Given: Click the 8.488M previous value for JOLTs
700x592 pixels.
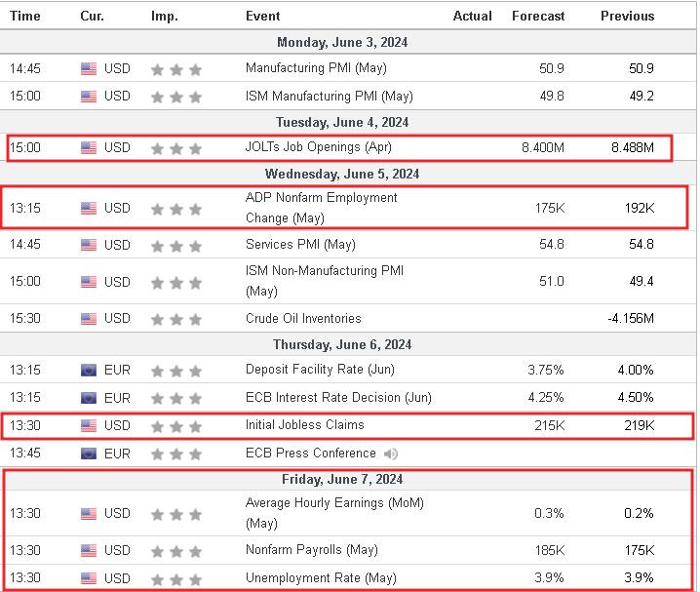Looking at the screenshot, I should point(633,148).
